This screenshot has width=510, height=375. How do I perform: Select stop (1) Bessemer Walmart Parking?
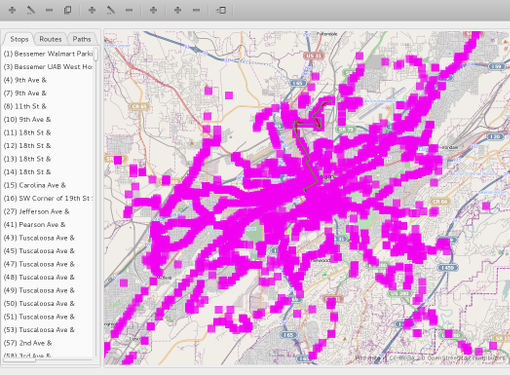click(x=48, y=54)
